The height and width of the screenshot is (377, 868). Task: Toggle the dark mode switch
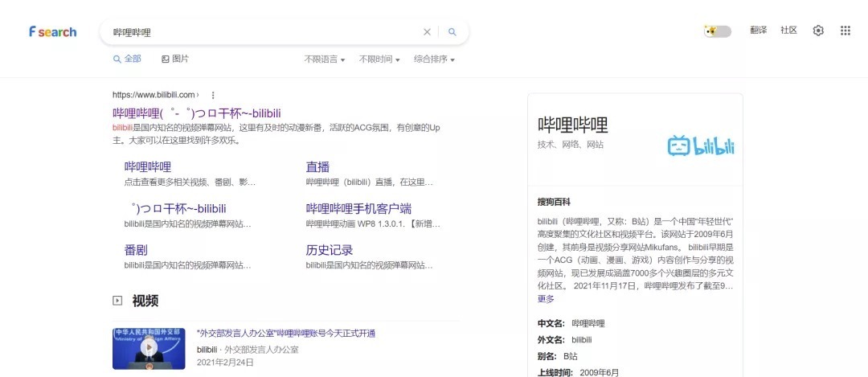coord(717,31)
